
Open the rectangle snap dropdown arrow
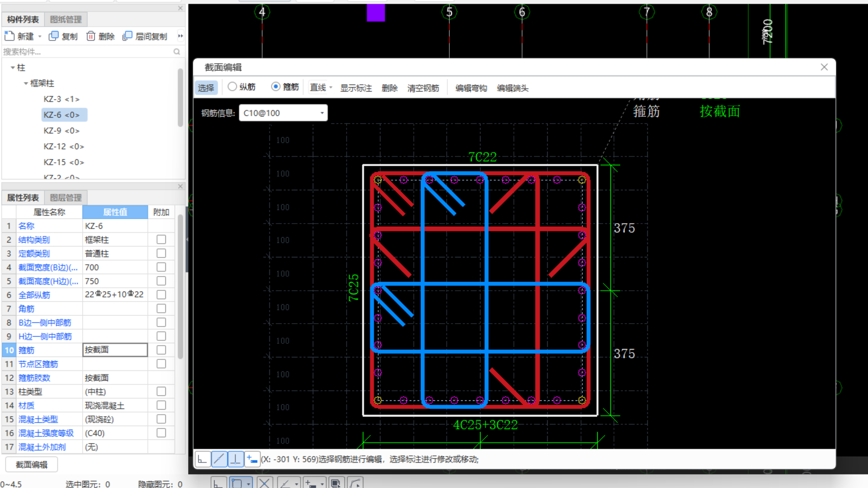(x=249, y=484)
